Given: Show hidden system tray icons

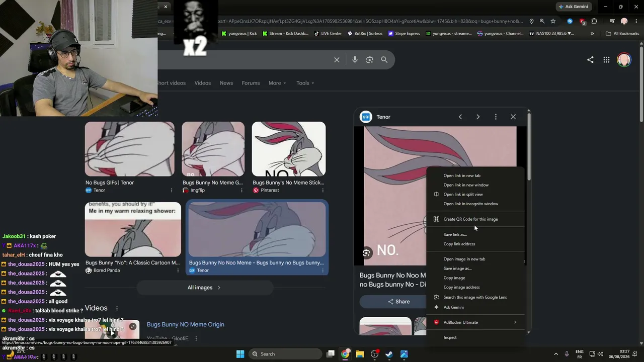Looking at the screenshot, I should click(x=556, y=354).
